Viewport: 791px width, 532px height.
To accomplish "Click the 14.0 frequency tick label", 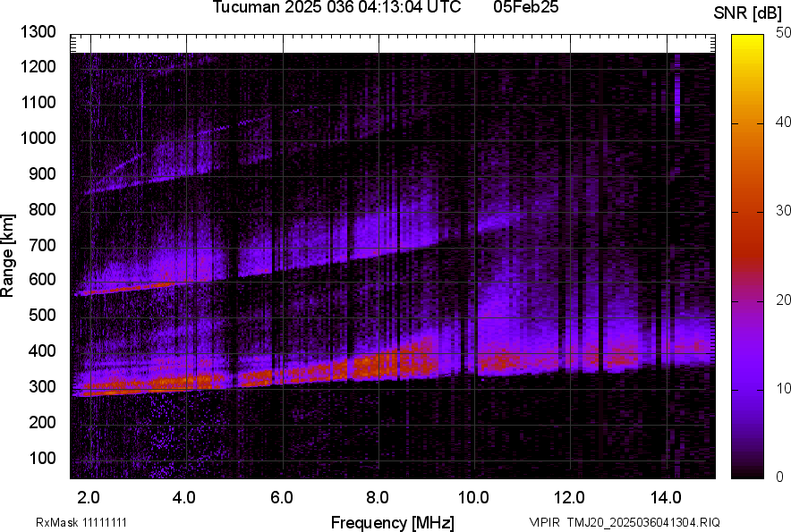I will tap(666, 498).
